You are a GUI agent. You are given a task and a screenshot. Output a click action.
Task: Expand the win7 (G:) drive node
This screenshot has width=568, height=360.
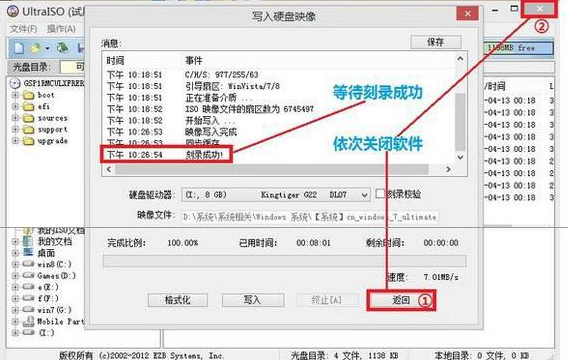pos(15,310)
